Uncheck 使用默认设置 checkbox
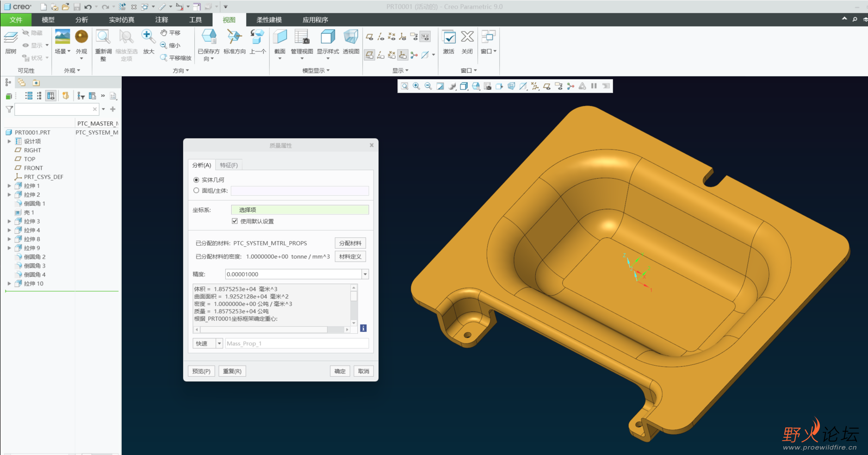The height and width of the screenshot is (455, 868). tap(235, 221)
